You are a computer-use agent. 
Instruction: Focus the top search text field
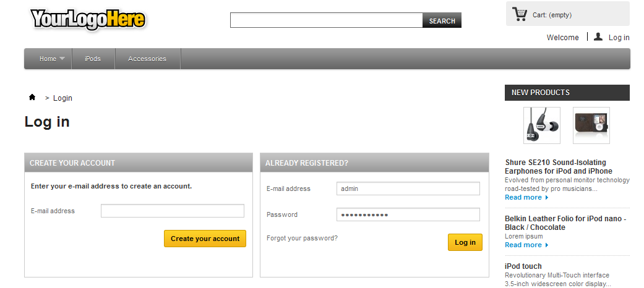point(326,20)
